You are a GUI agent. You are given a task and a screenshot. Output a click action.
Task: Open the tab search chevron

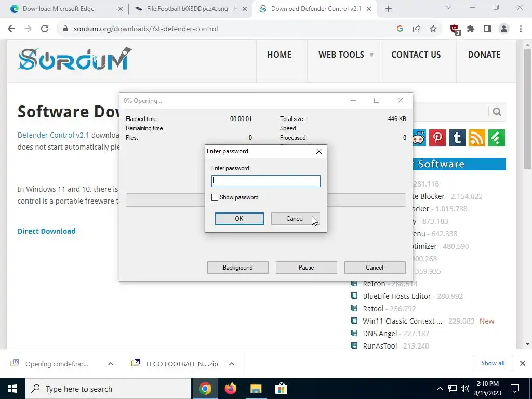click(x=448, y=7)
